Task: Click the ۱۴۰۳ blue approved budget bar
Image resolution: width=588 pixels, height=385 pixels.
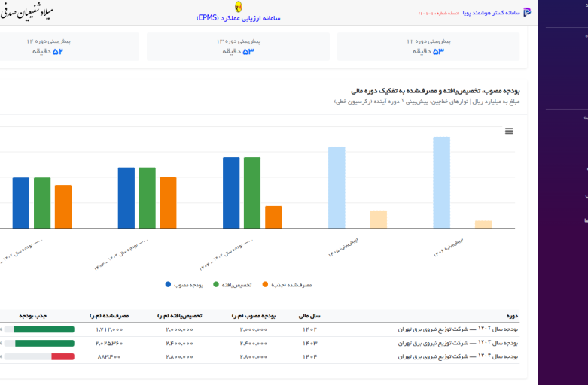Action: click(x=126, y=198)
